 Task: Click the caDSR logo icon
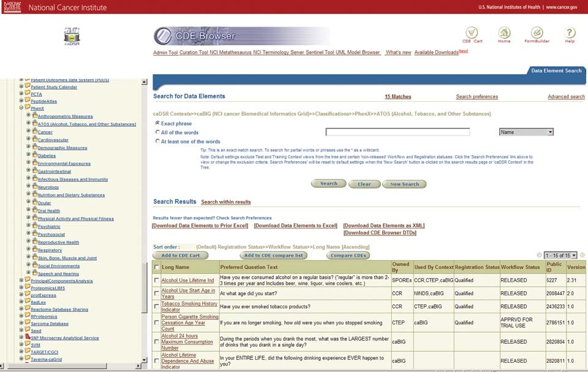click(x=72, y=36)
